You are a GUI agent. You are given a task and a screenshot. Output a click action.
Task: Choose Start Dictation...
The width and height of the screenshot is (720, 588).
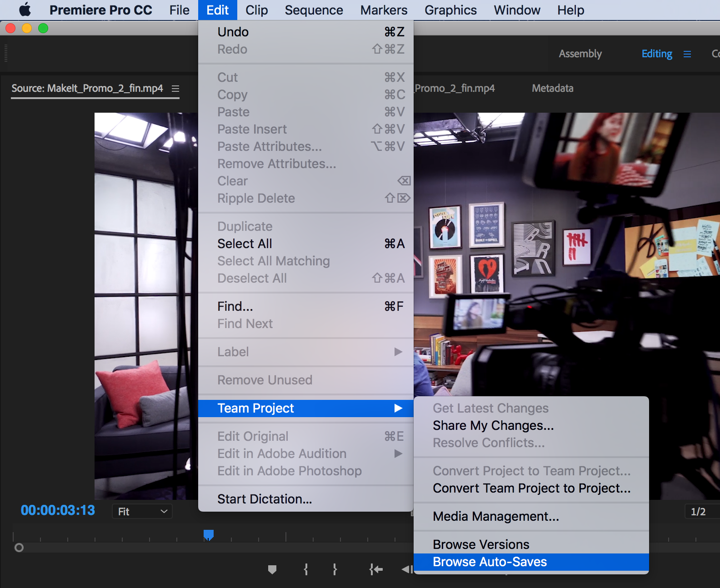[306, 499]
